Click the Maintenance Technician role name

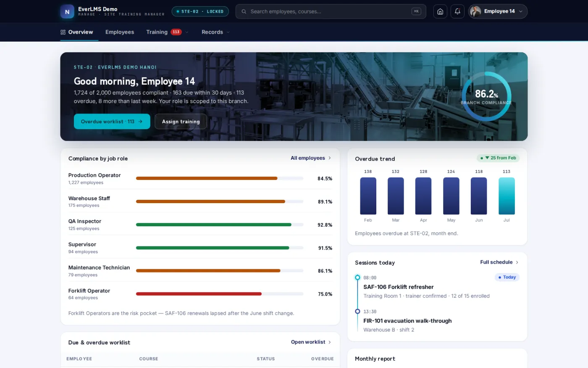click(99, 267)
